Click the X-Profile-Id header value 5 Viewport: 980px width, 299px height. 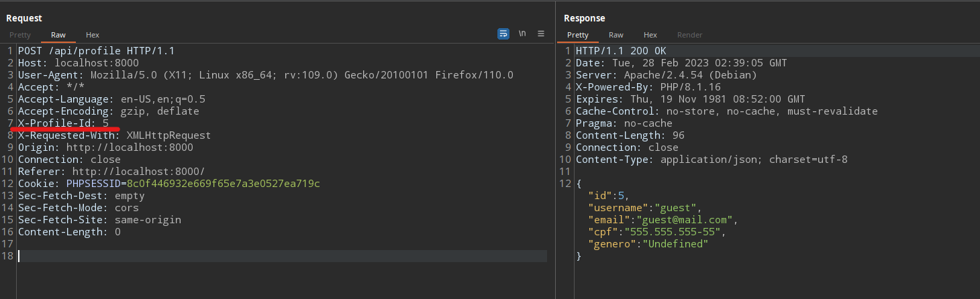tap(105, 123)
